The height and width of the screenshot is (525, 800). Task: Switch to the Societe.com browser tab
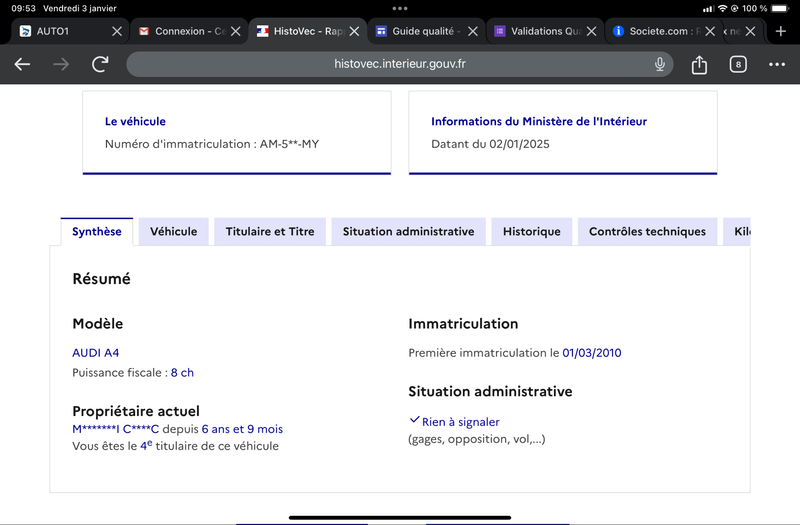[657, 31]
